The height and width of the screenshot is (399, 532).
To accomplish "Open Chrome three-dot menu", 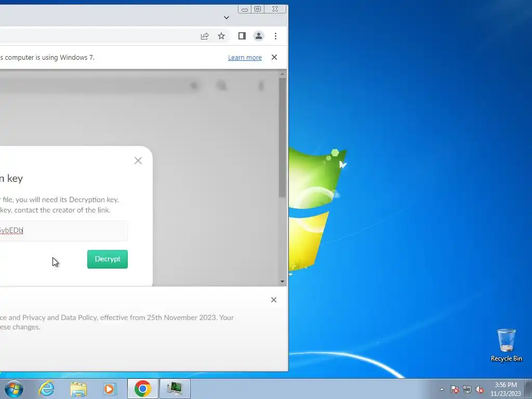I will pos(275,36).
